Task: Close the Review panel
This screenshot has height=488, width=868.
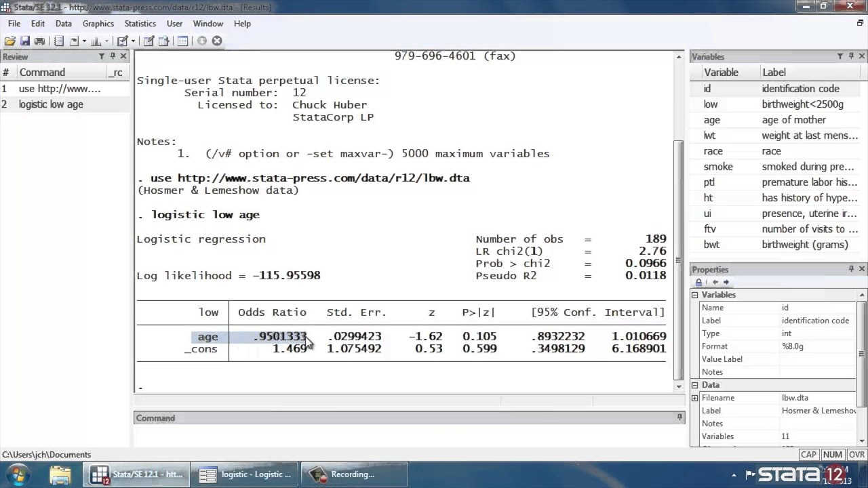Action: point(123,56)
